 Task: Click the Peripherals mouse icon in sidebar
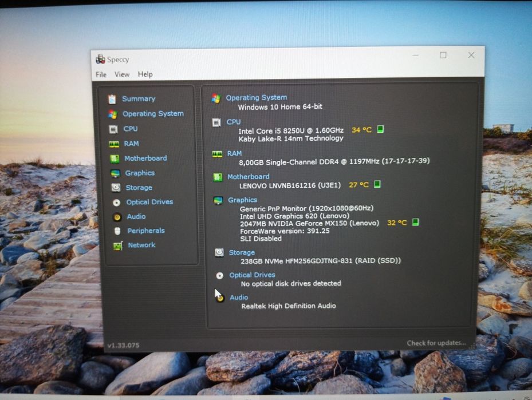pyautogui.click(x=117, y=231)
